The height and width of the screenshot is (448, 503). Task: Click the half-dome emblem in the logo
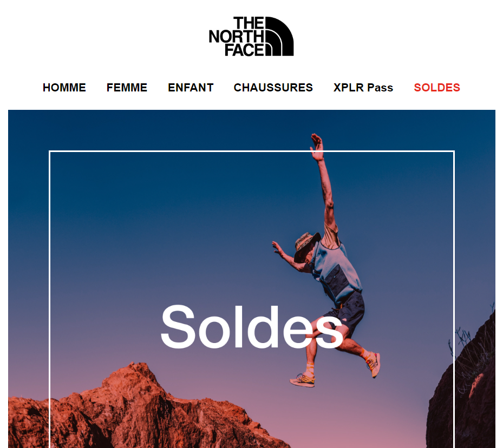point(279,36)
